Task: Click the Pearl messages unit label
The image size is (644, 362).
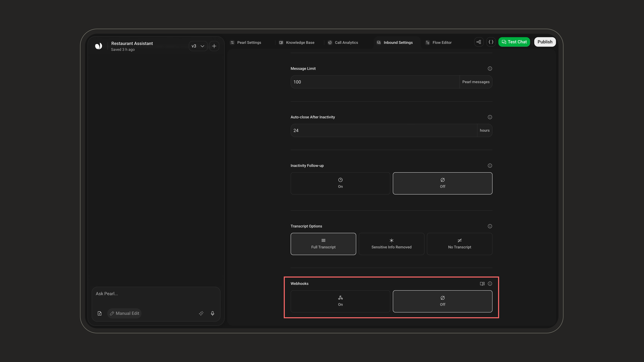Action: pos(476,82)
